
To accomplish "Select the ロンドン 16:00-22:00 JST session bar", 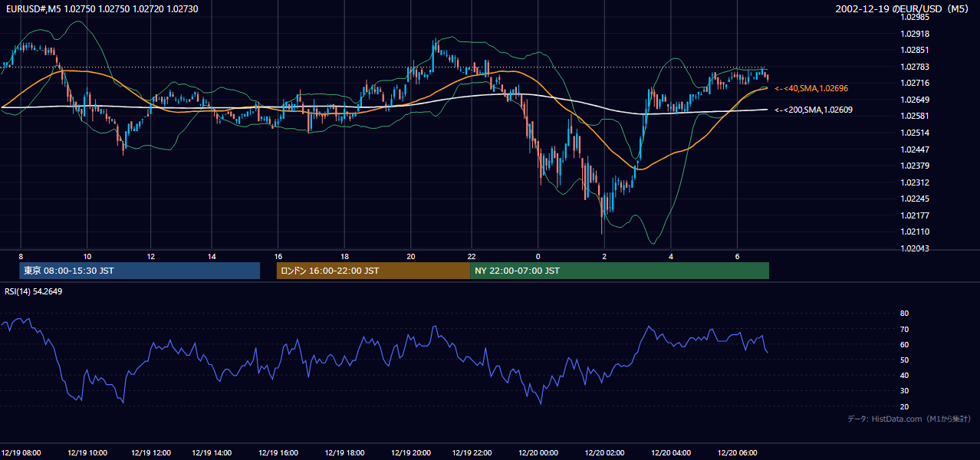I will tap(373, 271).
